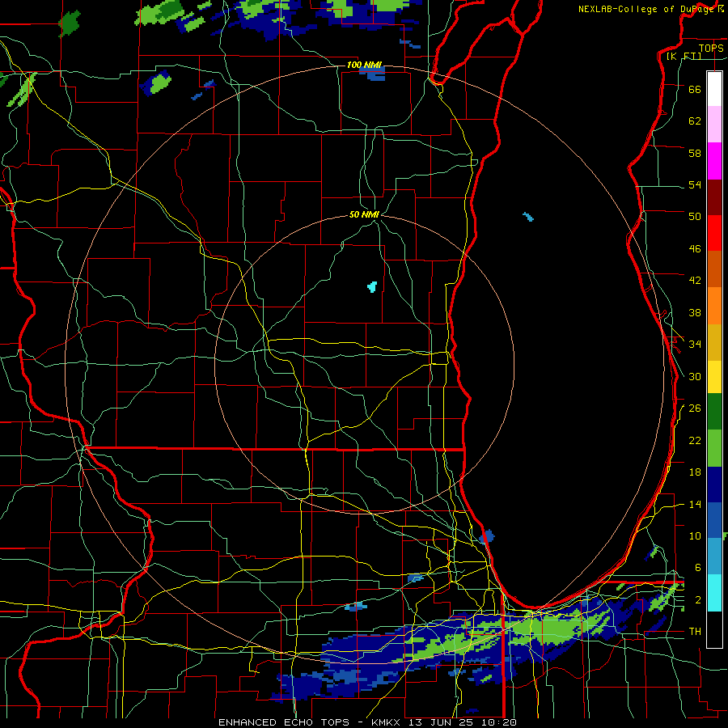Click the '54' value on legend

(695, 184)
